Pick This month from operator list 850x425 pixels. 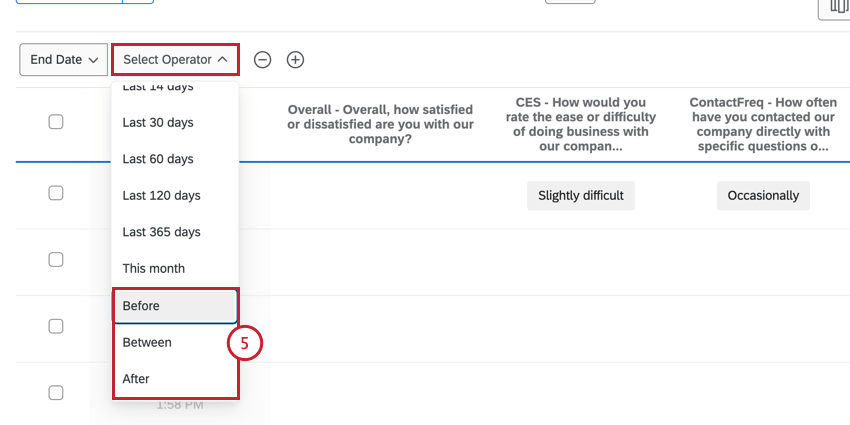coord(175,268)
